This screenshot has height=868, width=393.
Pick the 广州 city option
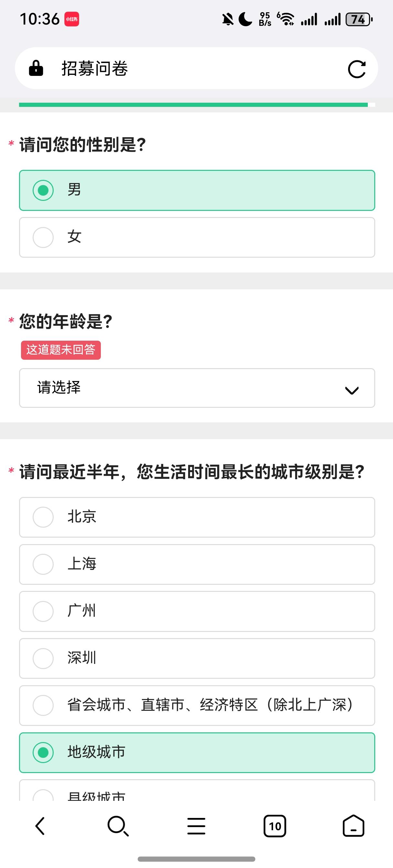coord(197,611)
